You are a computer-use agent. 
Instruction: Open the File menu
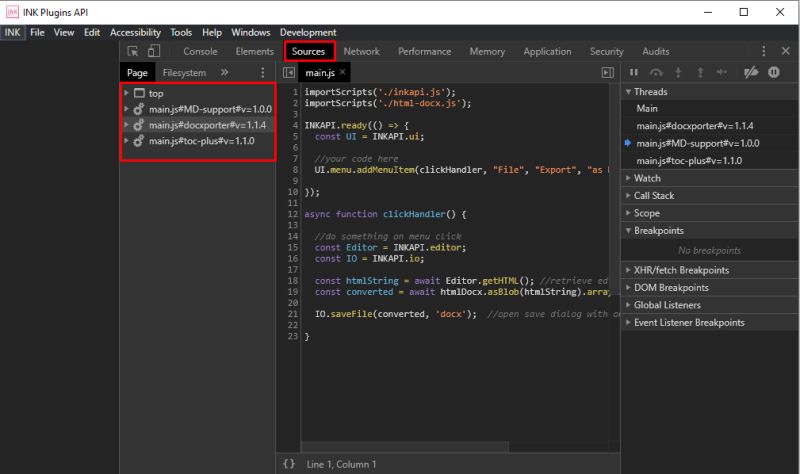click(37, 32)
